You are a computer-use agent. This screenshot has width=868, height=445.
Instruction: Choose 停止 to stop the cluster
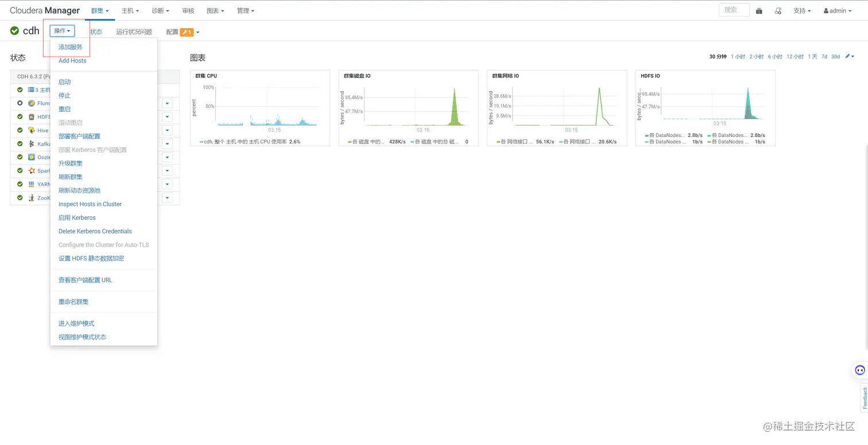pos(64,96)
